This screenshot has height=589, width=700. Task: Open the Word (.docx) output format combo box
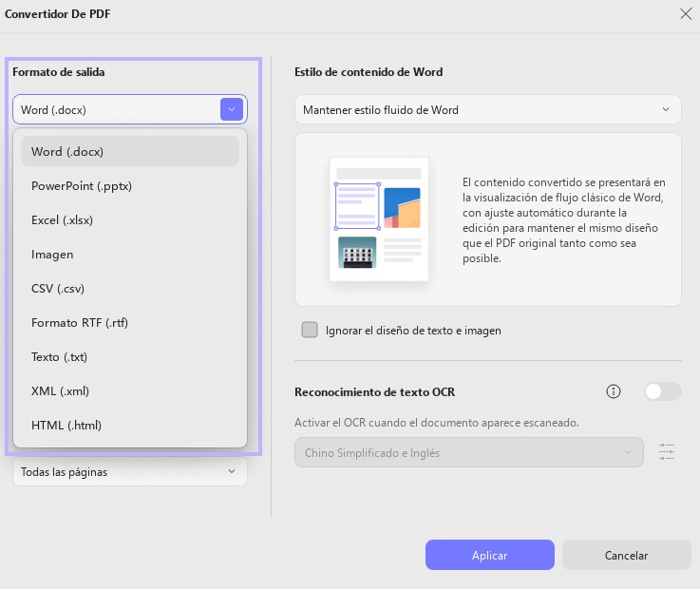[x=130, y=109]
